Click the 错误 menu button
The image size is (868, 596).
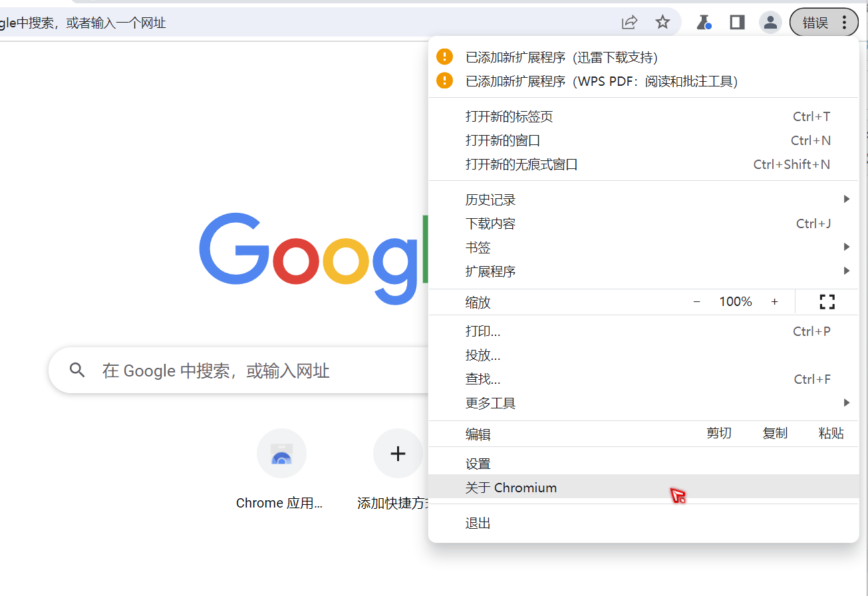pyautogui.click(x=823, y=23)
